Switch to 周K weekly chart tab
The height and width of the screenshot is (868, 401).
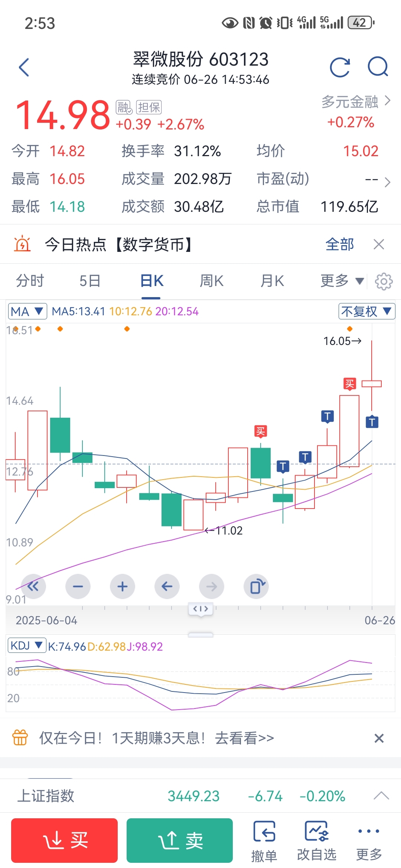[x=212, y=281]
